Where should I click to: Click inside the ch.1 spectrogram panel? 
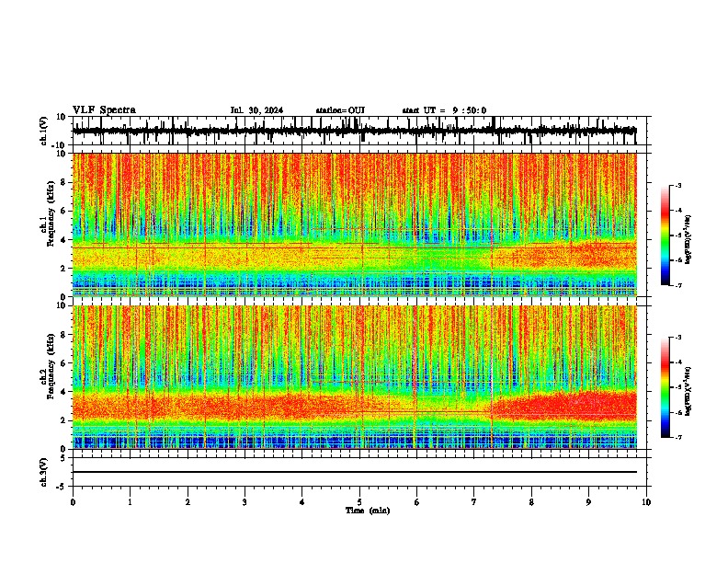click(354, 224)
